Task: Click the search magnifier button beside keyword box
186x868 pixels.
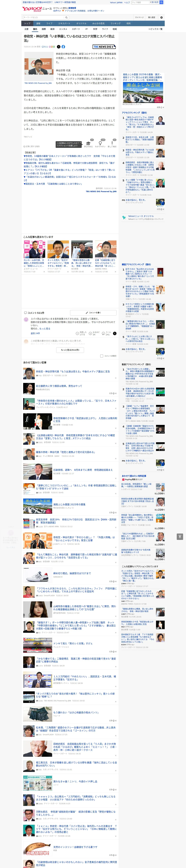Action: [66, 17]
